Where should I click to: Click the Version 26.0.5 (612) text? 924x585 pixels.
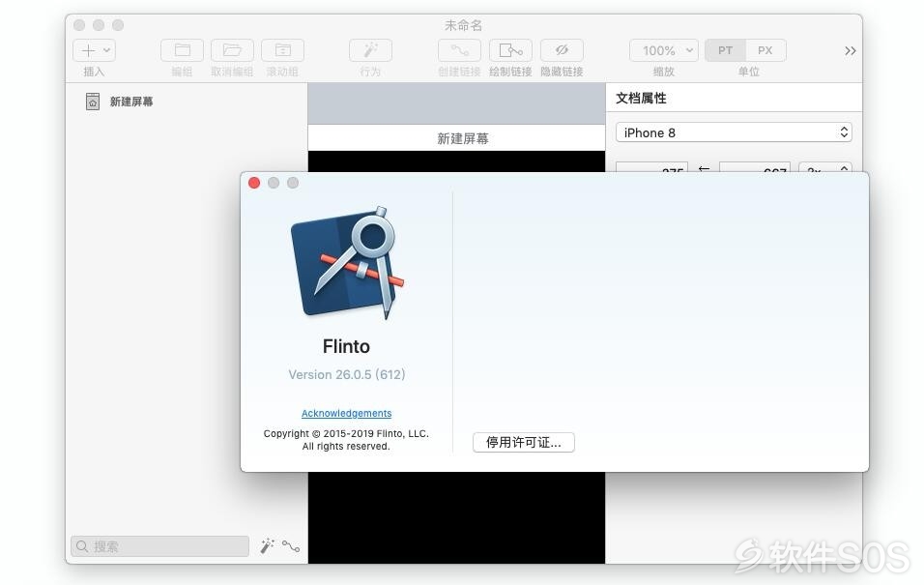tap(346, 374)
